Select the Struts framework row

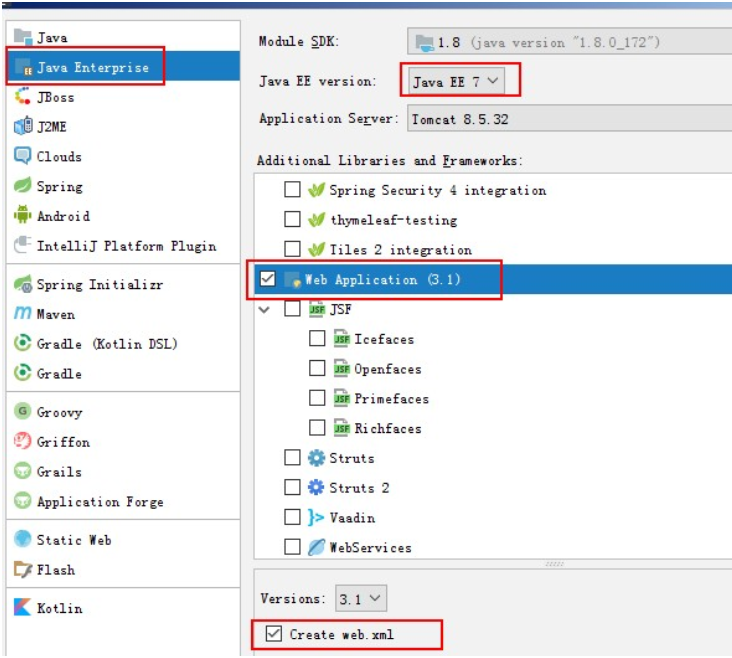point(493,458)
